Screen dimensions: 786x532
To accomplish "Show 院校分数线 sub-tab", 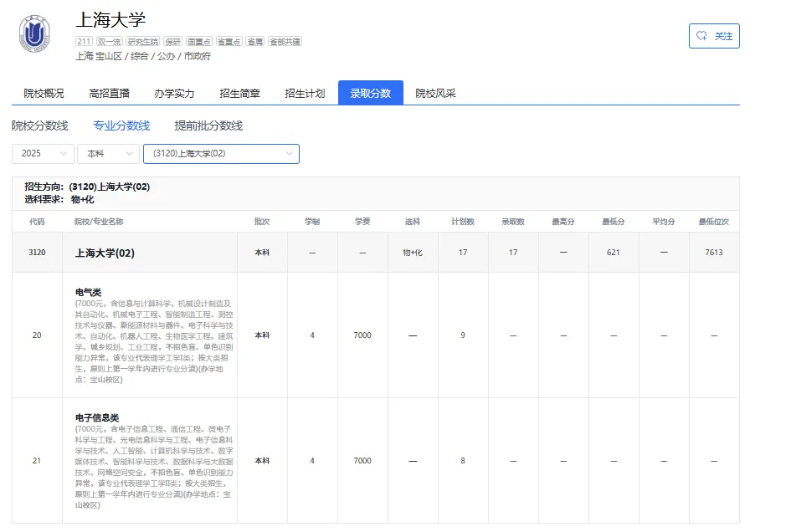I will 40,125.
